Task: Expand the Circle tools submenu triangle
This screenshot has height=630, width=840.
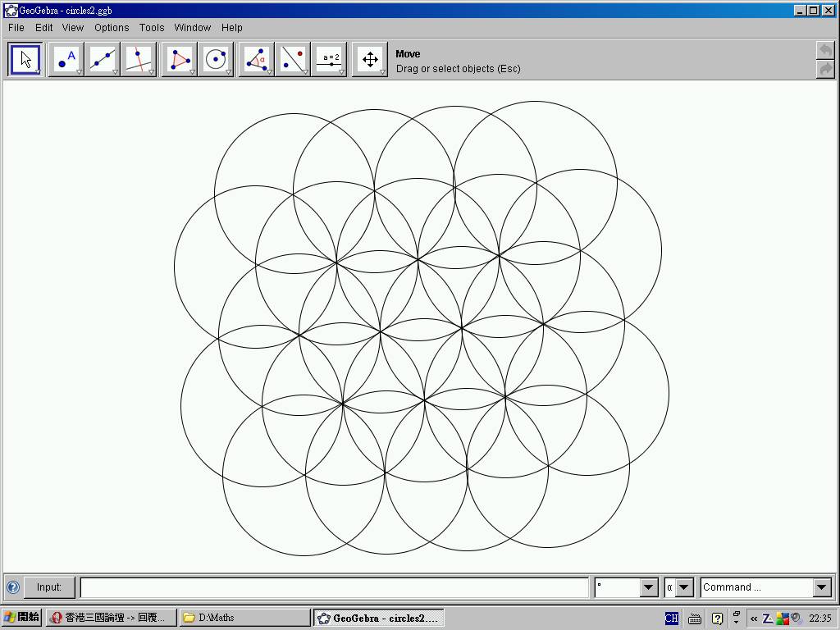Action: pos(228,72)
